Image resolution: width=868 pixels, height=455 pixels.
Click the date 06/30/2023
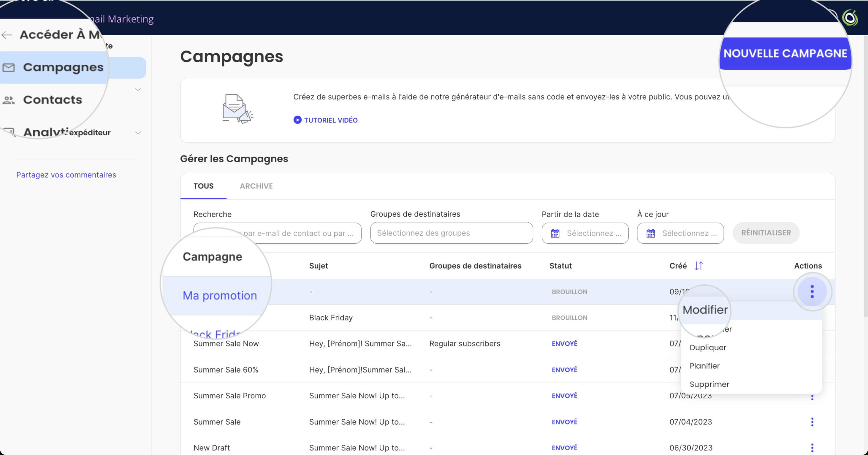coord(691,448)
